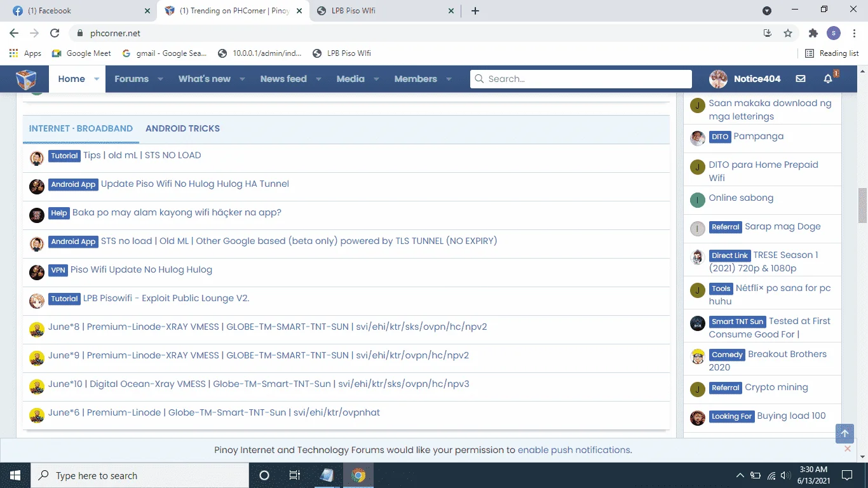The image size is (868, 488).
Task: Click the Looking For label on Buying load 100
Action: (731, 416)
